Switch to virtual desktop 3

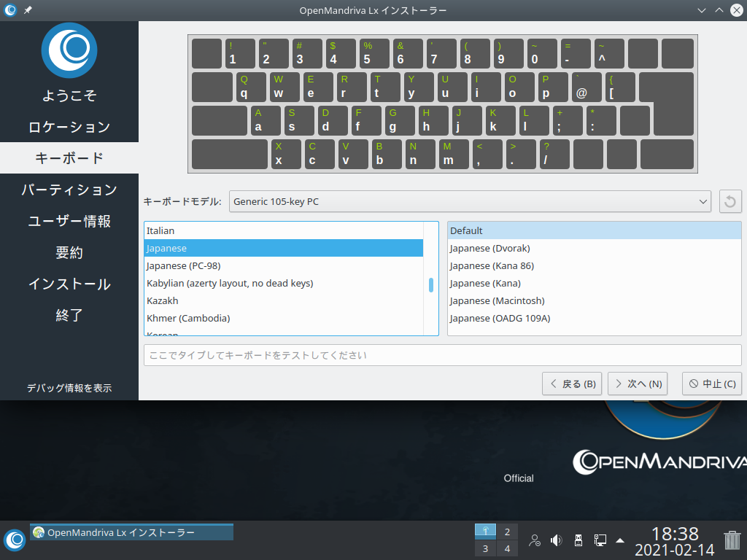(x=485, y=548)
